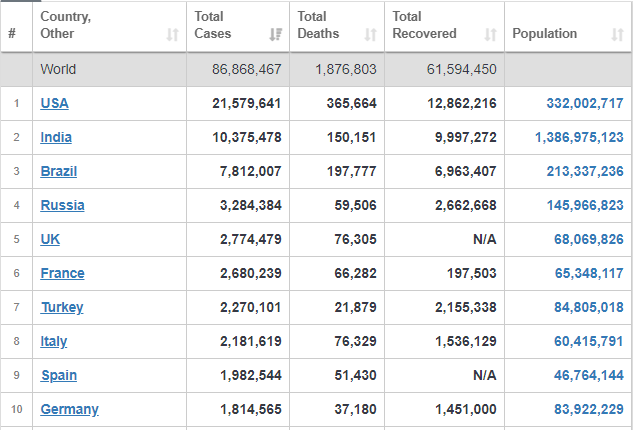Viewport: 634px width, 430px height.
Task: Select Italy total deaths 76,329
Action: [355, 341]
